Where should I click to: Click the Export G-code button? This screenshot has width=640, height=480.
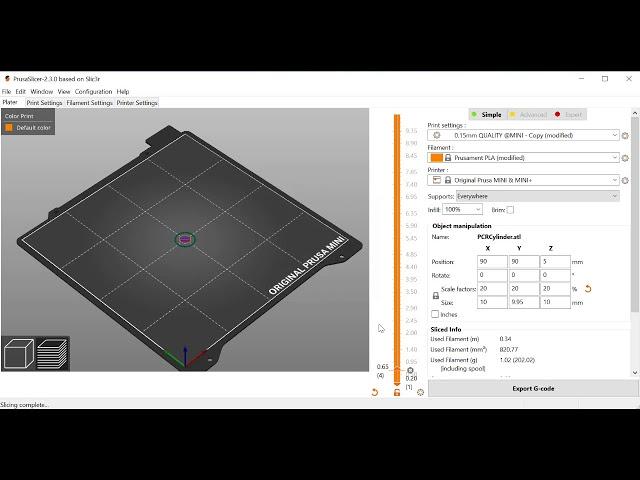coord(533,389)
